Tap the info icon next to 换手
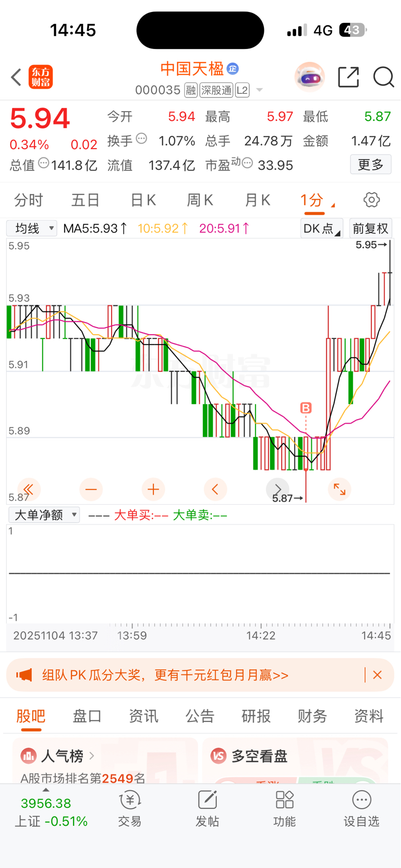 (141, 139)
